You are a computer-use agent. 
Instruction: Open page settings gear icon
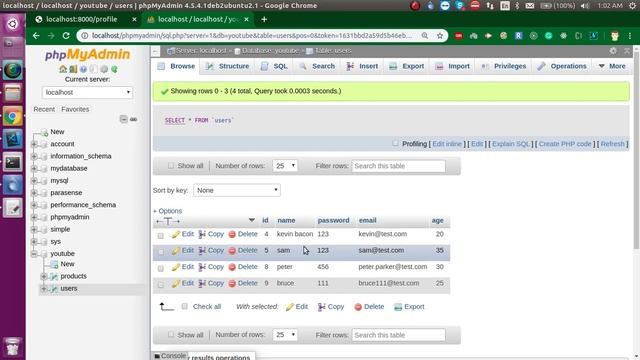613,51
